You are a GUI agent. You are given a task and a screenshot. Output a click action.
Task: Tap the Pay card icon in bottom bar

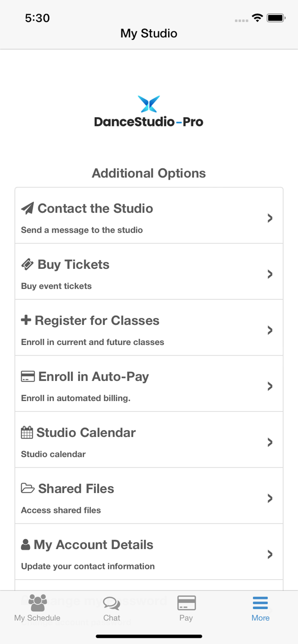186,602
